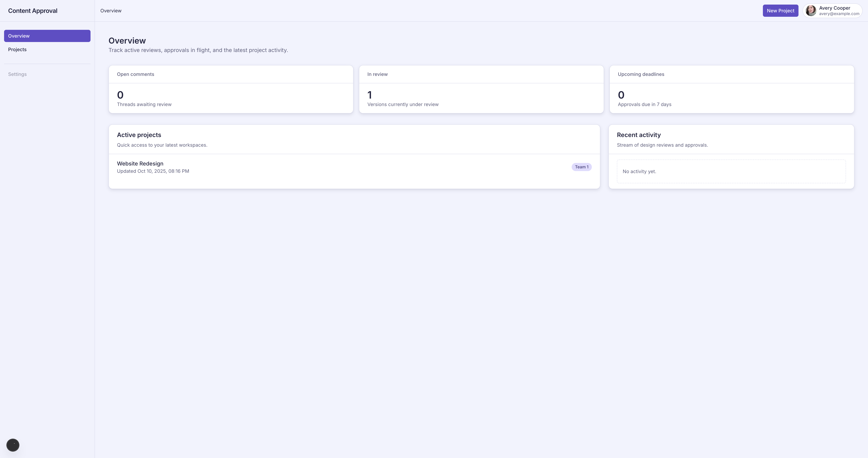Click the Content Approval app title
This screenshot has width=868, height=458.
(x=33, y=11)
